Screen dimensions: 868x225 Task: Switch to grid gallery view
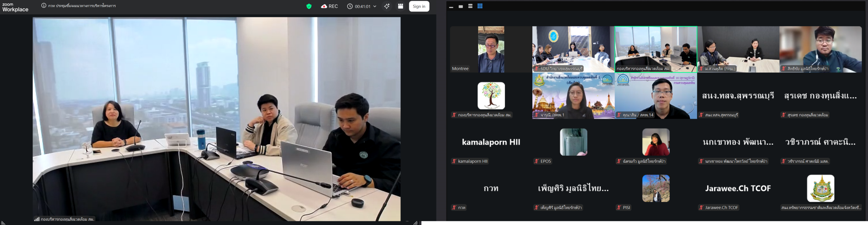480,6
